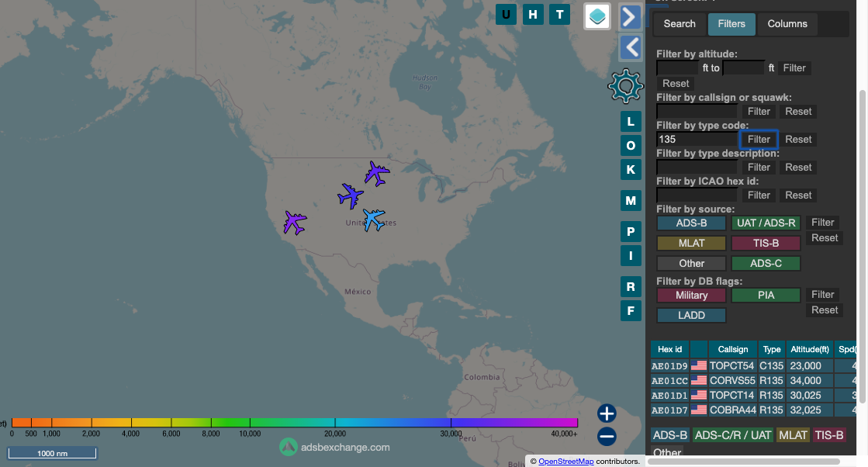Viewport: 868px width, 467px height.
Task: Reset the source filter
Action: click(x=825, y=238)
